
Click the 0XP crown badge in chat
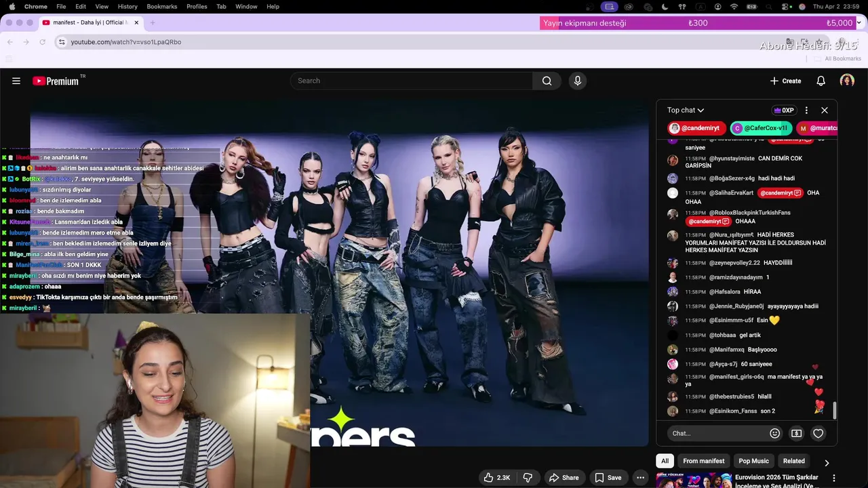783,110
